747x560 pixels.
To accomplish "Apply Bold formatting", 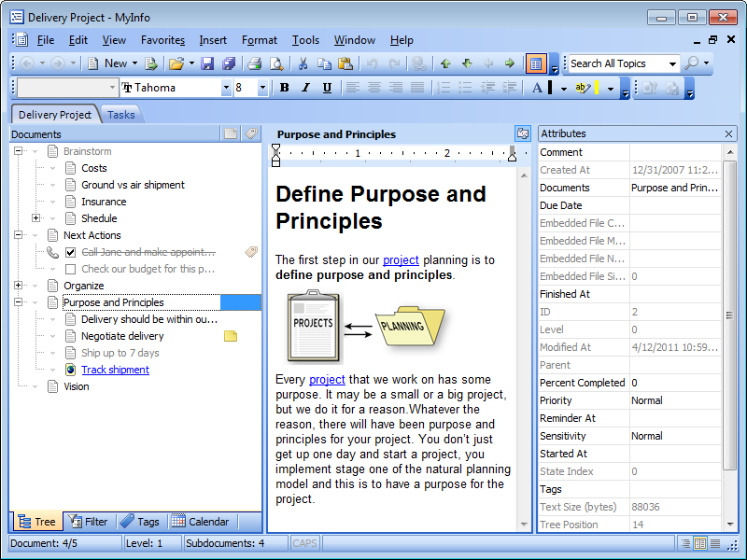I will point(285,88).
